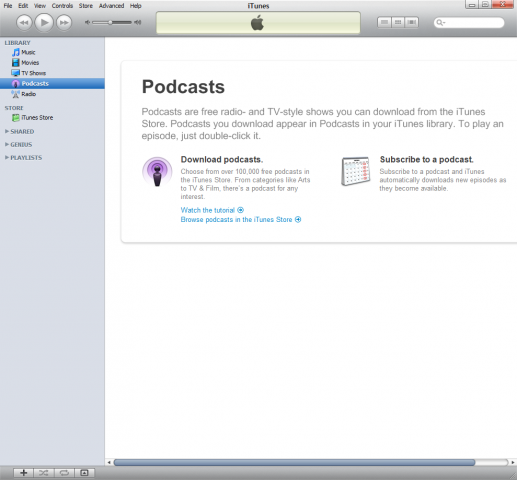Click the Music note icon

pyautogui.click(x=15, y=52)
